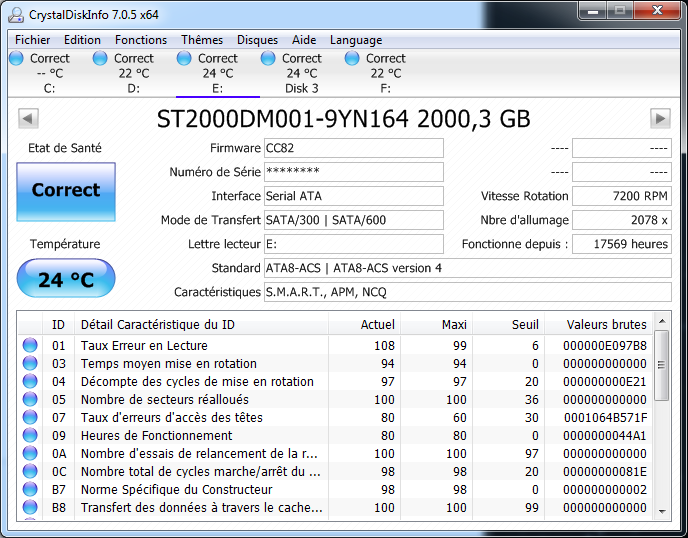Click status orb of attribute 07 row
This screenshot has width=688, height=538.
(30, 417)
